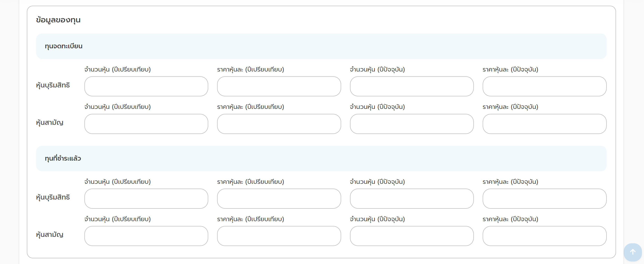The image size is (644, 264).
Task: Focus registered capital preferred share price, comparative year
Action: [x=279, y=86]
